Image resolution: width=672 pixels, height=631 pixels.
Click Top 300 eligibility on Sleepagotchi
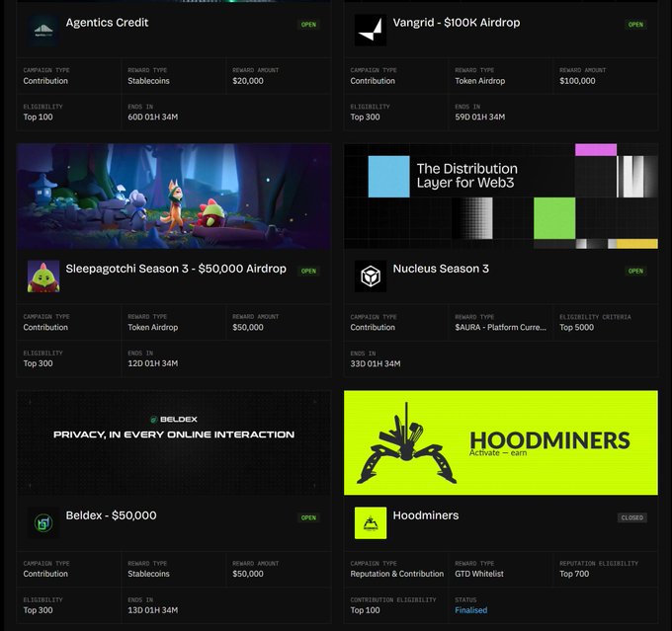pos(39,363)
